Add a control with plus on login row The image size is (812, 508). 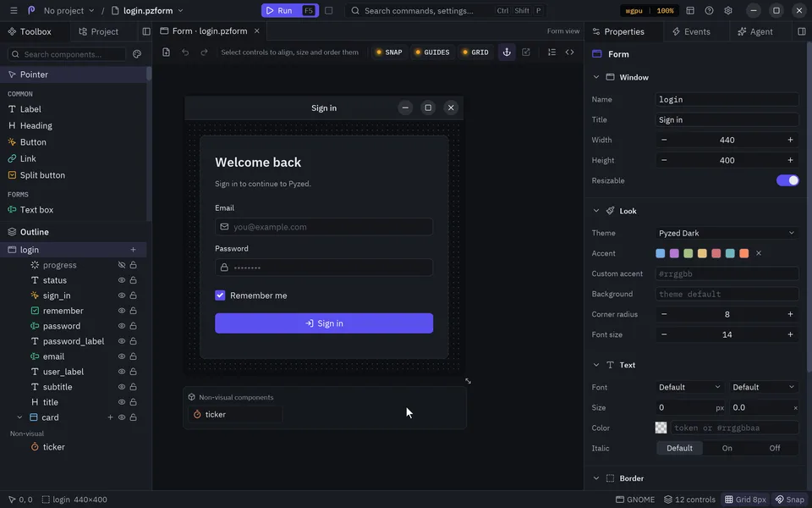click(133, 250)
